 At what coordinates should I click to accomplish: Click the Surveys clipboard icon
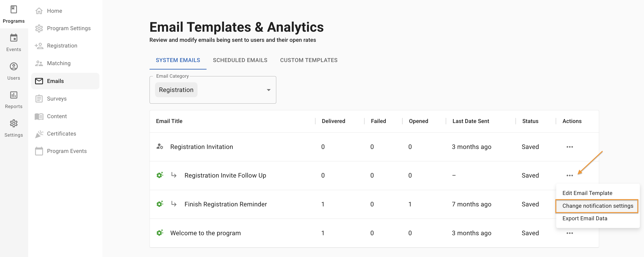(x=39, y=99)
